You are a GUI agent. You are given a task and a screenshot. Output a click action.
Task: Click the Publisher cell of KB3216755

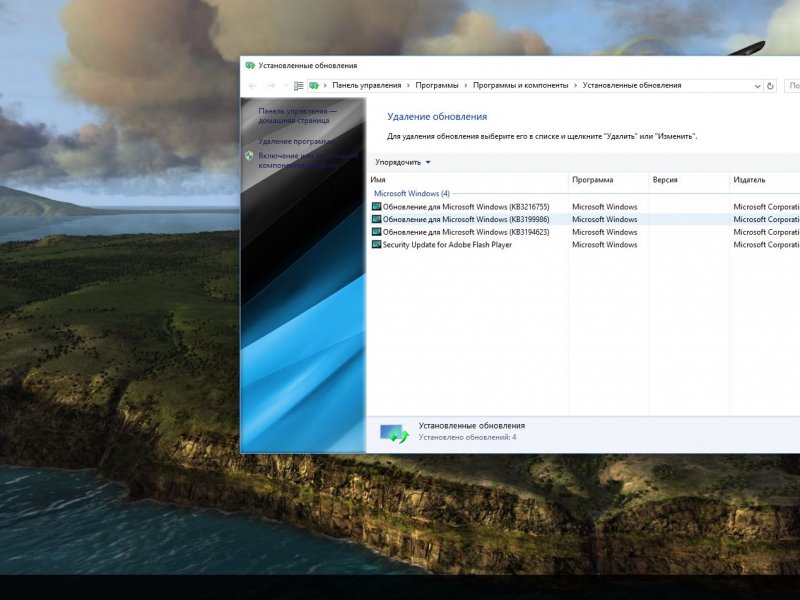[766, 207]
